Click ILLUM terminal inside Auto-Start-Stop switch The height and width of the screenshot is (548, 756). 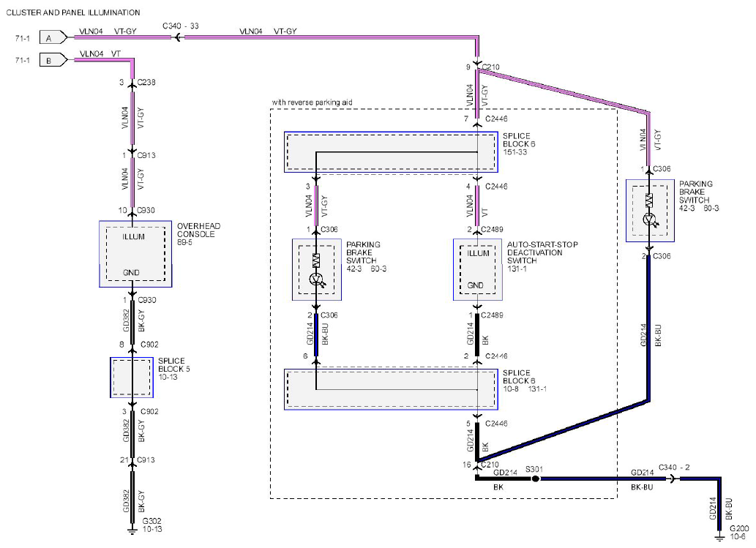[478, 253]
